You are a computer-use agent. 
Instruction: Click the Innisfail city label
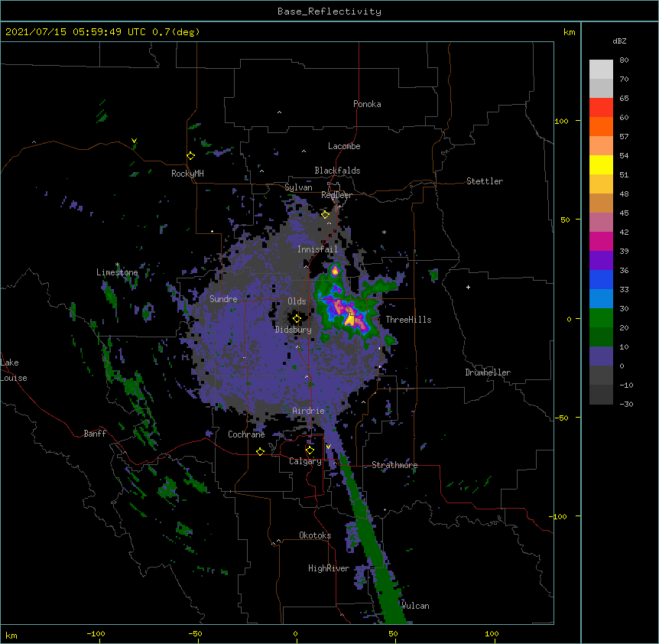click(317, 249)
